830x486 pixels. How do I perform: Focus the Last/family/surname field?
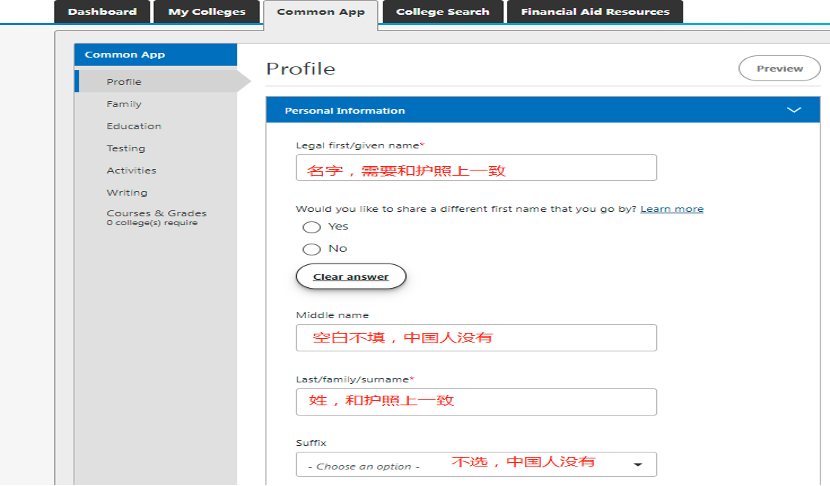(x=476, y=402)
